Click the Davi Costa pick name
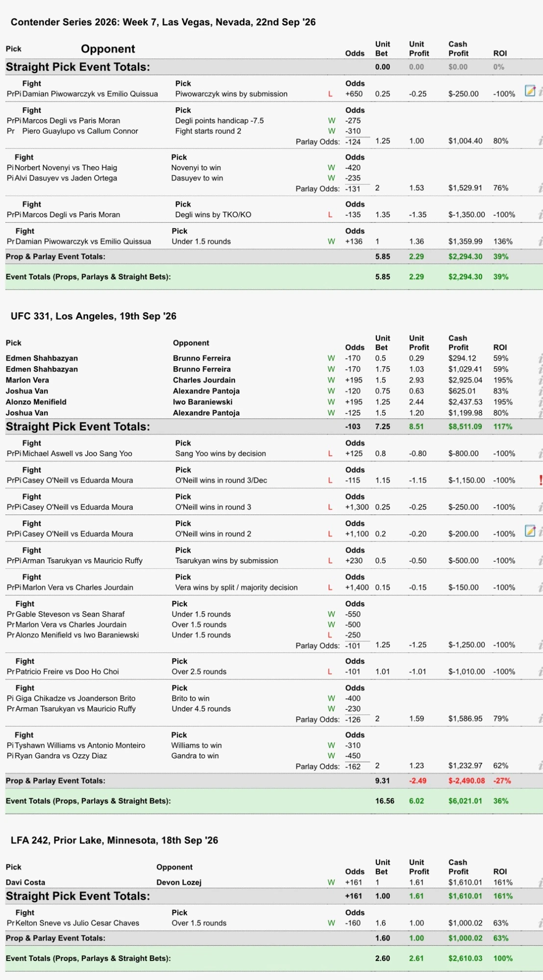Viewport: 543px width, 980px height. 25,882
